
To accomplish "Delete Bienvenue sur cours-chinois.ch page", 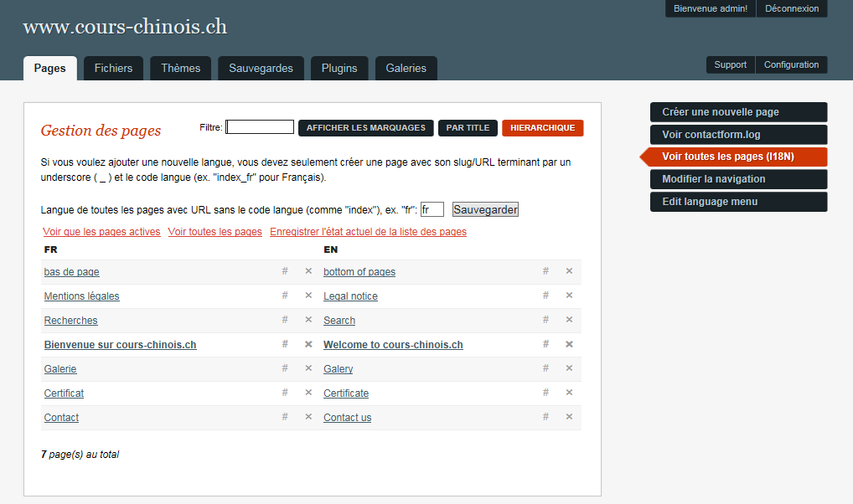I will click(308, 344).
